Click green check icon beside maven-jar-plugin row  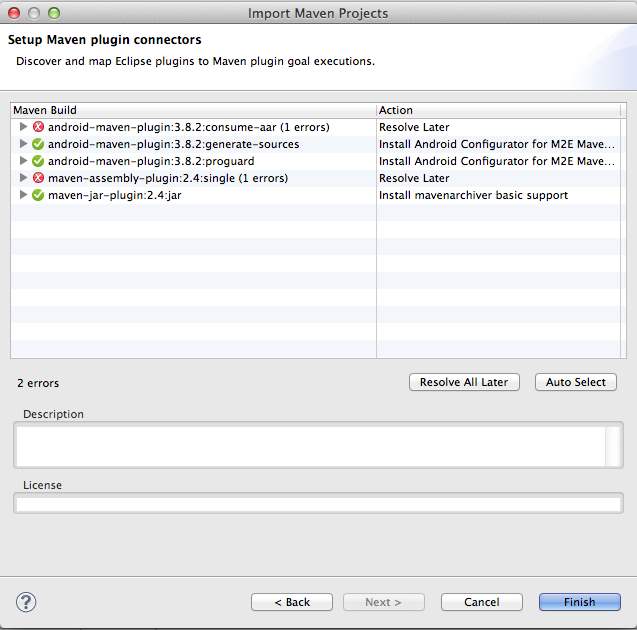pos(39,195)
